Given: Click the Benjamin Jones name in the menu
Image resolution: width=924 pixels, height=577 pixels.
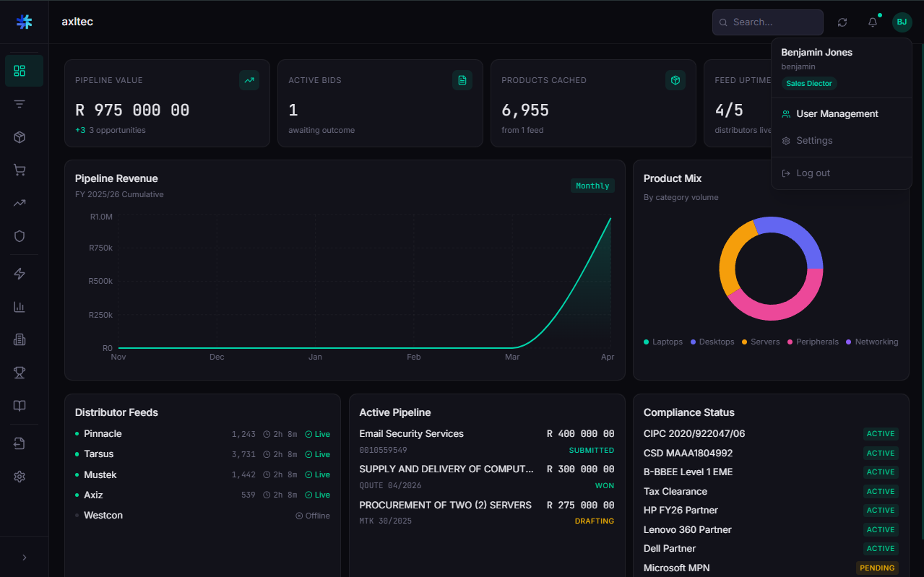Looking at the screenshot, I should tap(816, 53).
